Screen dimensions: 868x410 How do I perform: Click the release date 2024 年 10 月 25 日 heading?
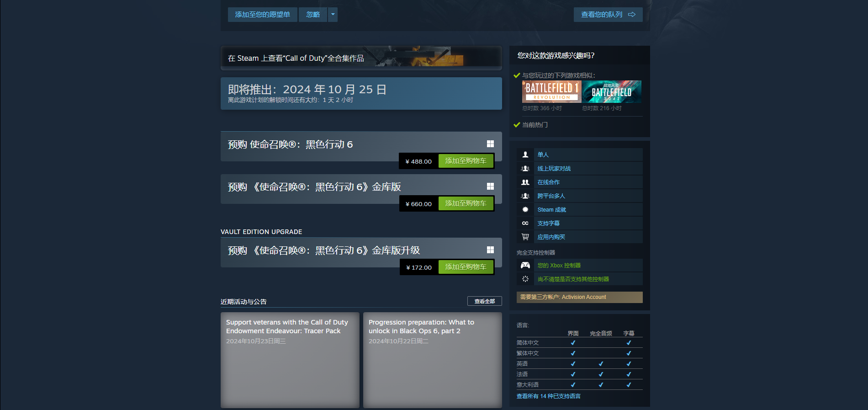335,89
